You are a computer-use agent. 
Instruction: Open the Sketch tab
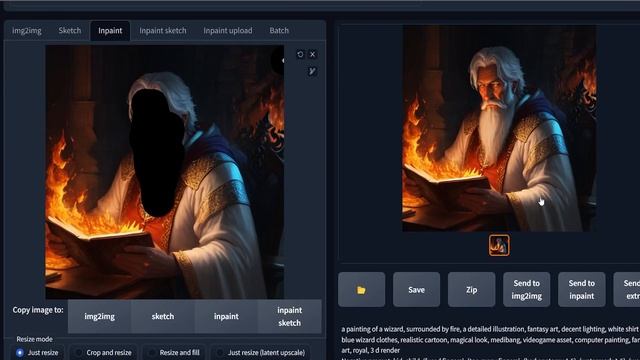[69, 31]
